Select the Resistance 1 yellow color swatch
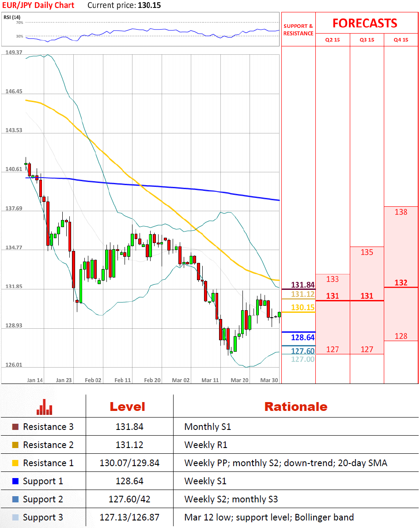 tap(15, 463)
